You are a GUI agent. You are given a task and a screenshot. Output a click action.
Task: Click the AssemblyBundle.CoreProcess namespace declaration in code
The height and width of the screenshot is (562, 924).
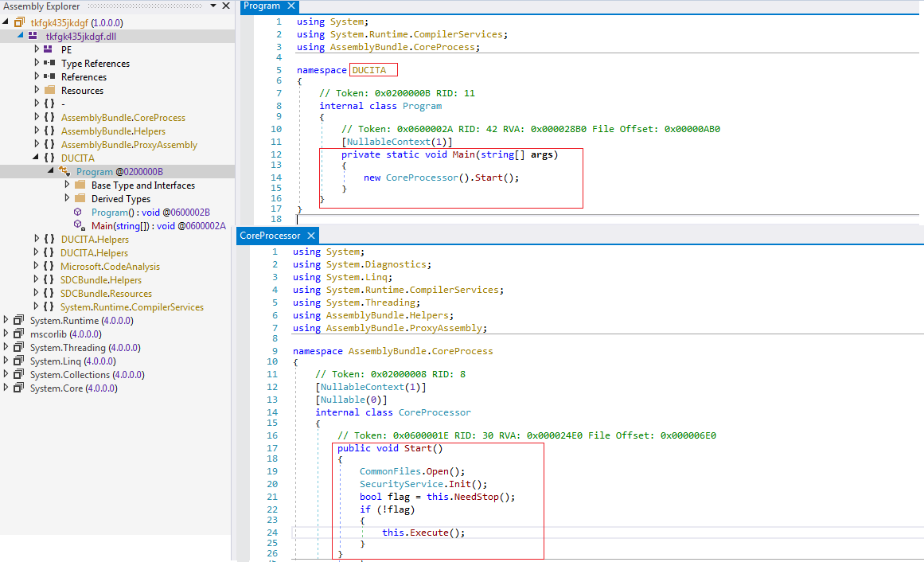[x=421, y=351]
